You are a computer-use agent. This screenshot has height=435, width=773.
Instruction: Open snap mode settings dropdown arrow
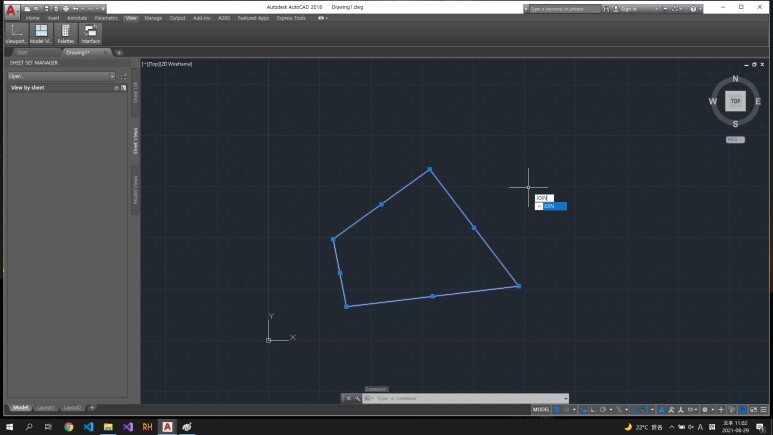[x=574, y=410]
